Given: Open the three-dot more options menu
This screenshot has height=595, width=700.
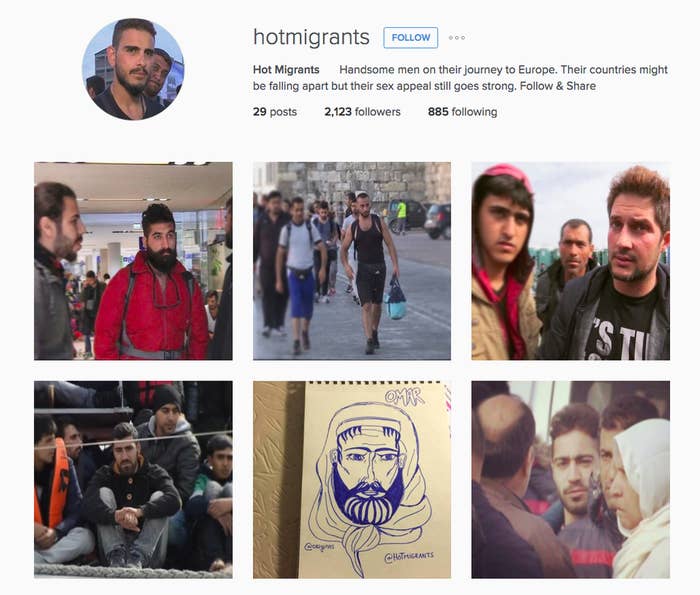Looking at the screenshot, I should (457, 38).
